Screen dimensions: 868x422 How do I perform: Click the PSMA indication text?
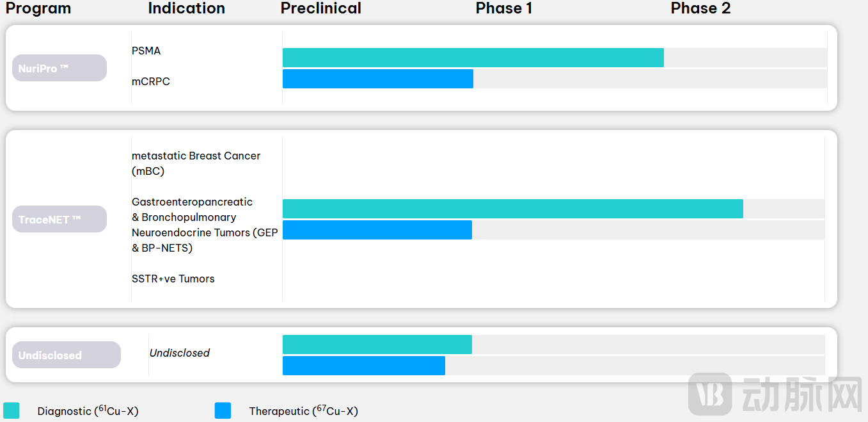146,51
